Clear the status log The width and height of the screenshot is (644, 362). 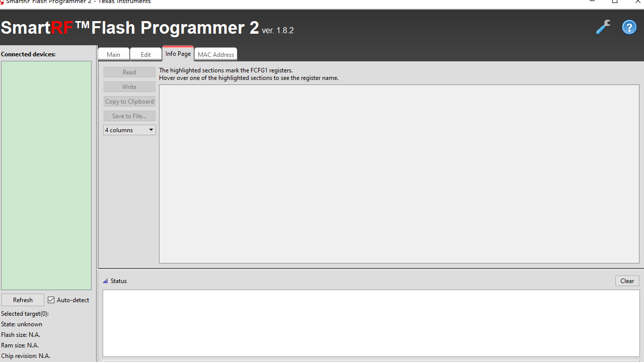pyautogui.click(x=627, y=281)
